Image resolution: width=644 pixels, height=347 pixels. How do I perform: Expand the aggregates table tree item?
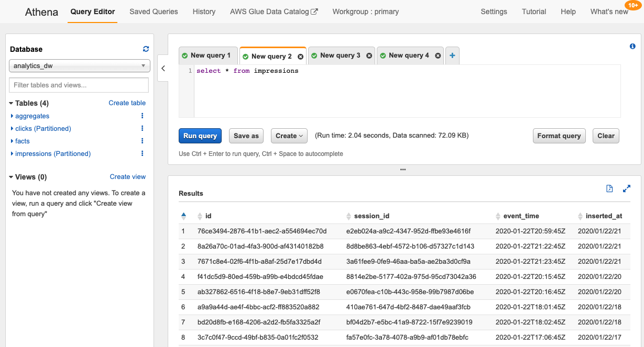11,116
